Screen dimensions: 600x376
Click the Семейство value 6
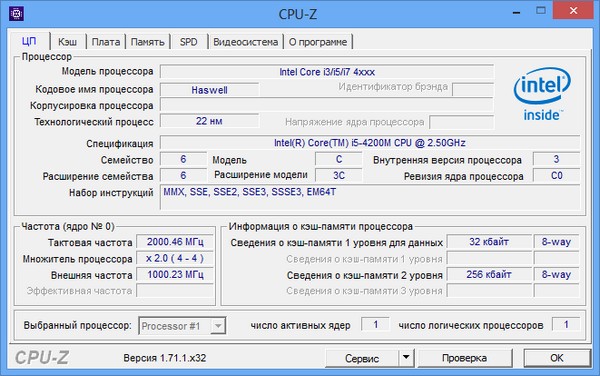coord(183,159)
